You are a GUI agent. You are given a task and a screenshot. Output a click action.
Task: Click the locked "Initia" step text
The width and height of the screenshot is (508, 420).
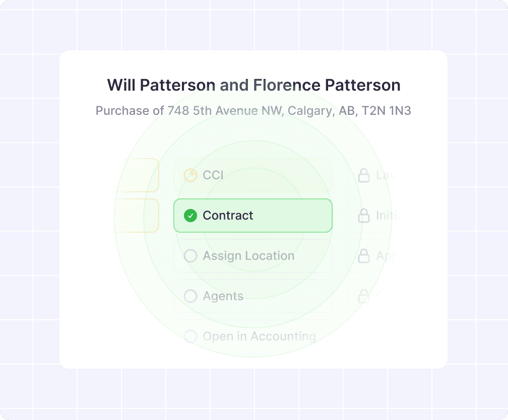point(389,216)
